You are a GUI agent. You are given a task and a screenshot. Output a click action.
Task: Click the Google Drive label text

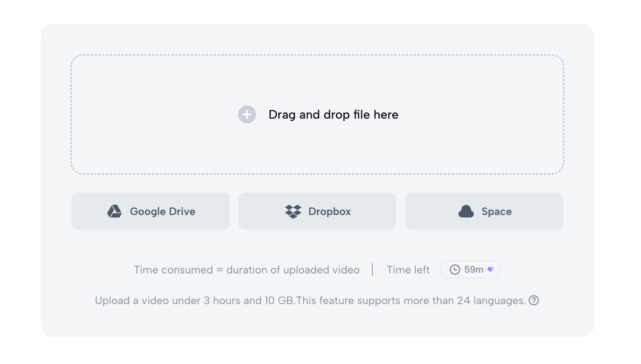pyautogui.click(x=163, y=212)
